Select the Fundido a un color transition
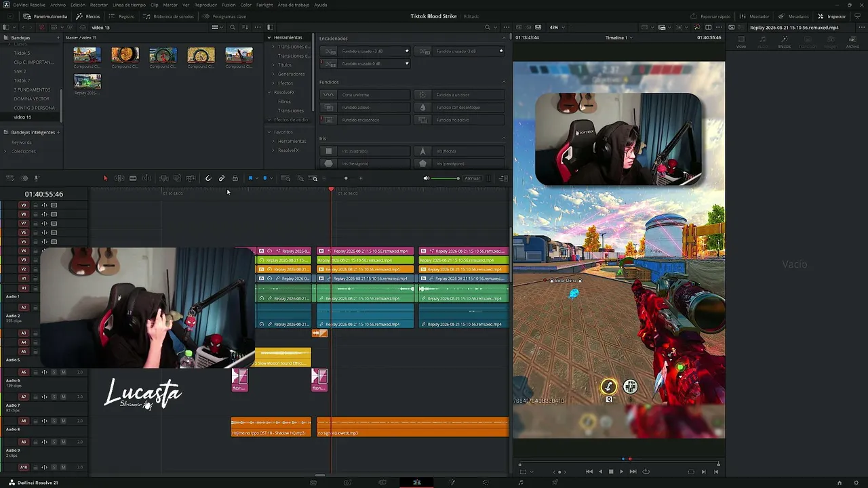The height and width of the screenshot is (488, 868). 460,95
